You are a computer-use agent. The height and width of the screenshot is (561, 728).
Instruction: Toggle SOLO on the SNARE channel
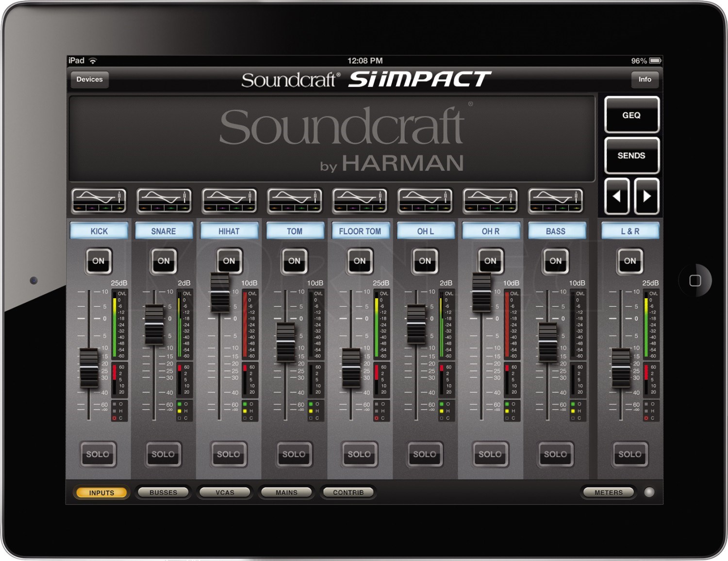(x=163, y=454)
